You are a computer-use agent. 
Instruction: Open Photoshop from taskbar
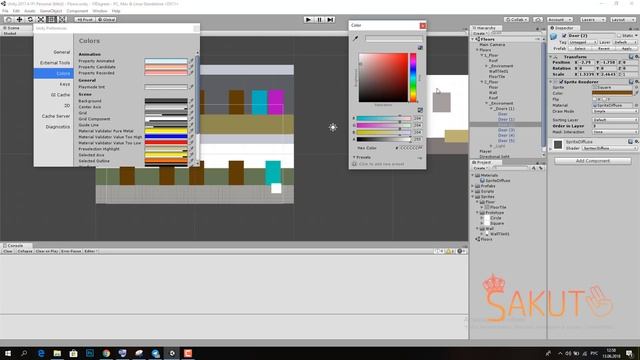point(90,353)
